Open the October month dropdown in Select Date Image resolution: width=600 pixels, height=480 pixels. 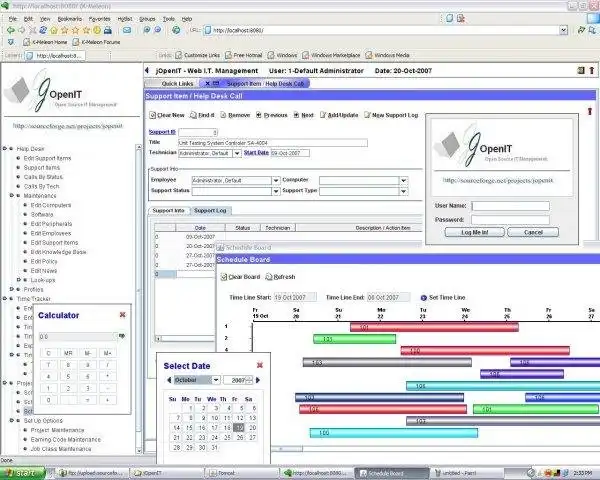[216, 380]
